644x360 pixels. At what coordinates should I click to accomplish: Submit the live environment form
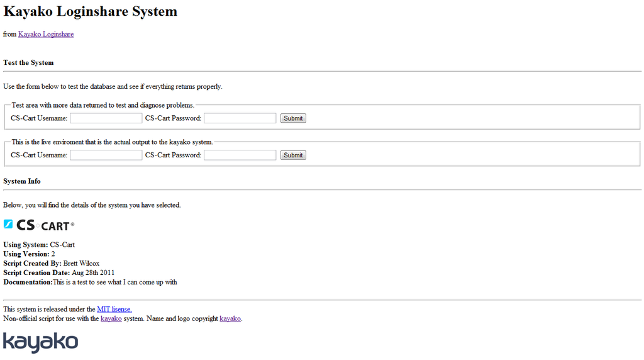pos(293,155)
